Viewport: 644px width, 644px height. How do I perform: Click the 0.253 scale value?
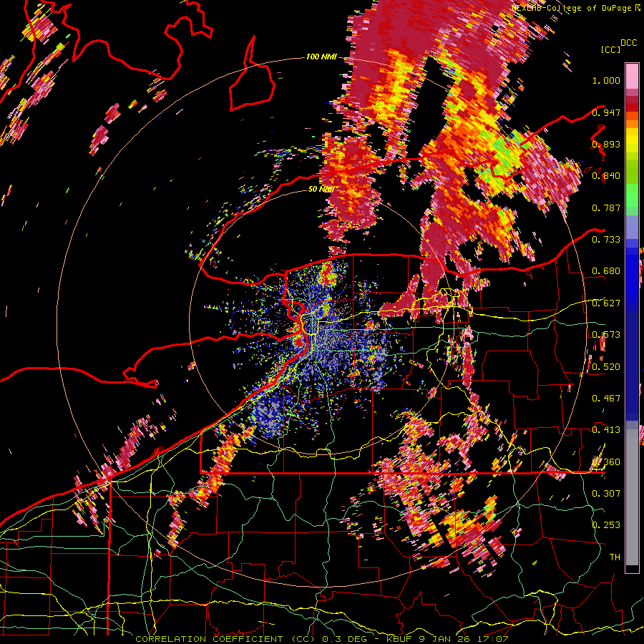pyautogui.click(x=606, y=525)
